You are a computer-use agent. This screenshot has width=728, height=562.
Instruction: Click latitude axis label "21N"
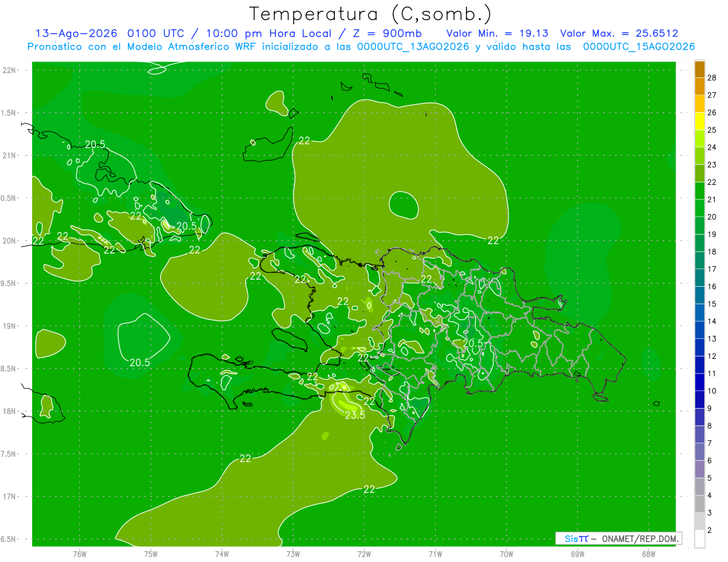[10, 155]
